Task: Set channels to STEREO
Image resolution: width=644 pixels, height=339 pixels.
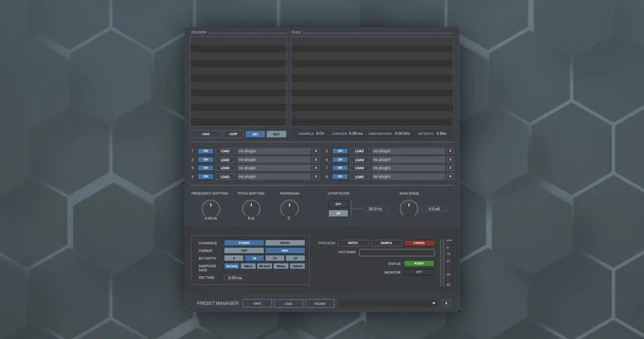Action: point(244,243)
